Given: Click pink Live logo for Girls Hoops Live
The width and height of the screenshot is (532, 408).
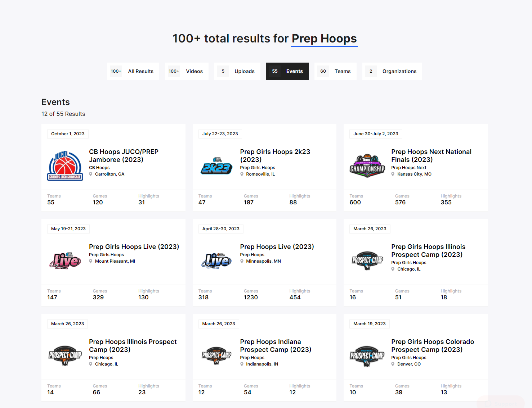Looking at the screenshot, I should (x=65, y=261).
